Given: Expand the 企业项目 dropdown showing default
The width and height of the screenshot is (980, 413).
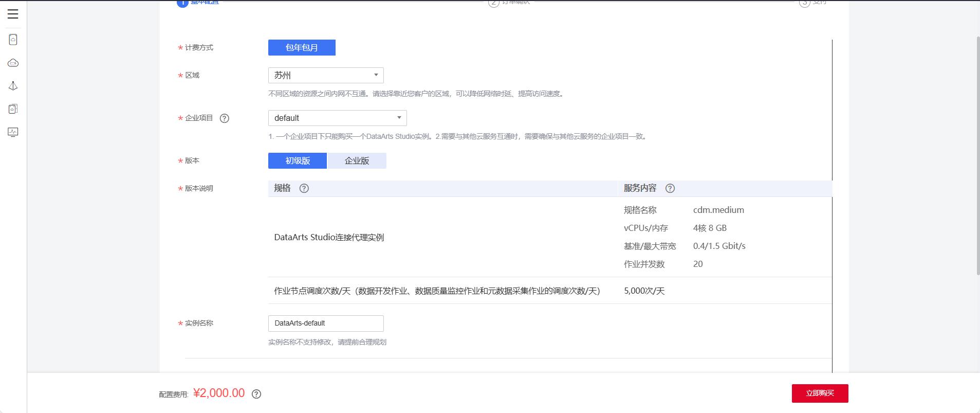Looking at the screenshot, I should 337,118.
